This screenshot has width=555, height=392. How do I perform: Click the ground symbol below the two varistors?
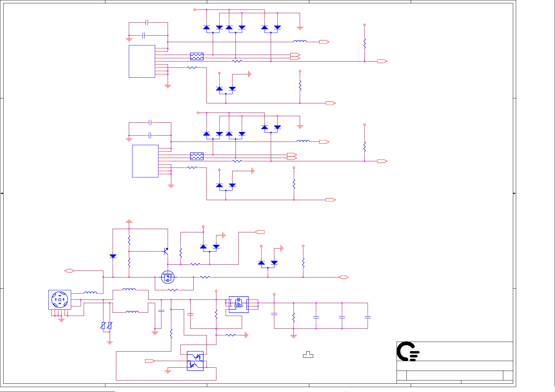point(110,342)
